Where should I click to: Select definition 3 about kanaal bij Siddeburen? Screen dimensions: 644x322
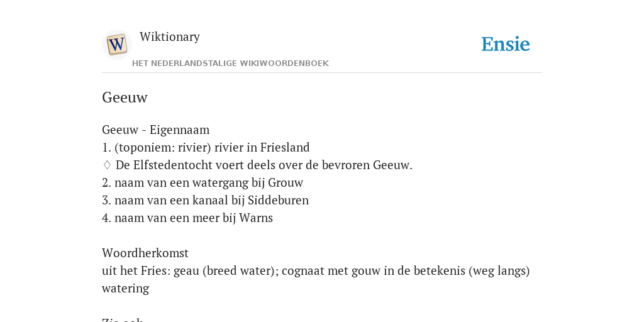click(x=206, y=201)
